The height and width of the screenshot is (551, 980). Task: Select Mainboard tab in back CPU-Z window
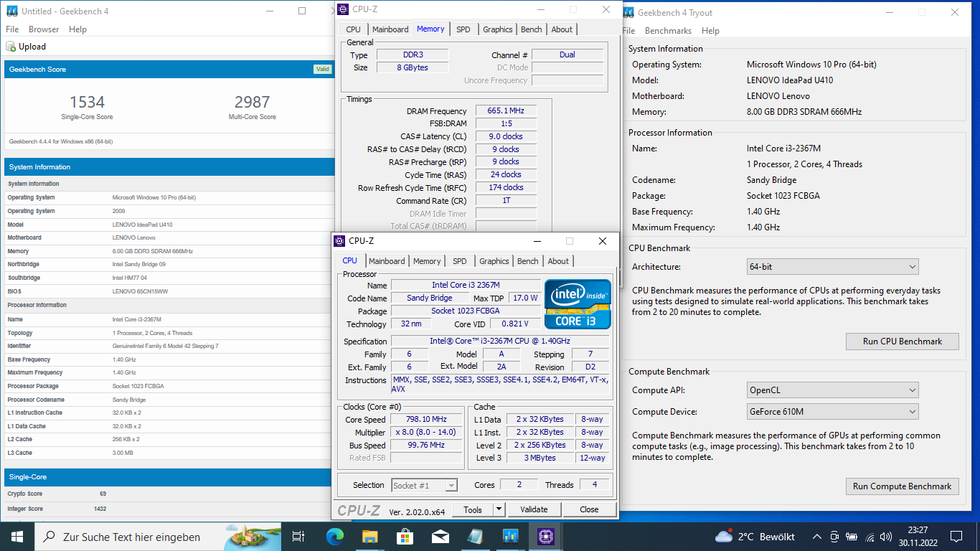coord(390,29)
